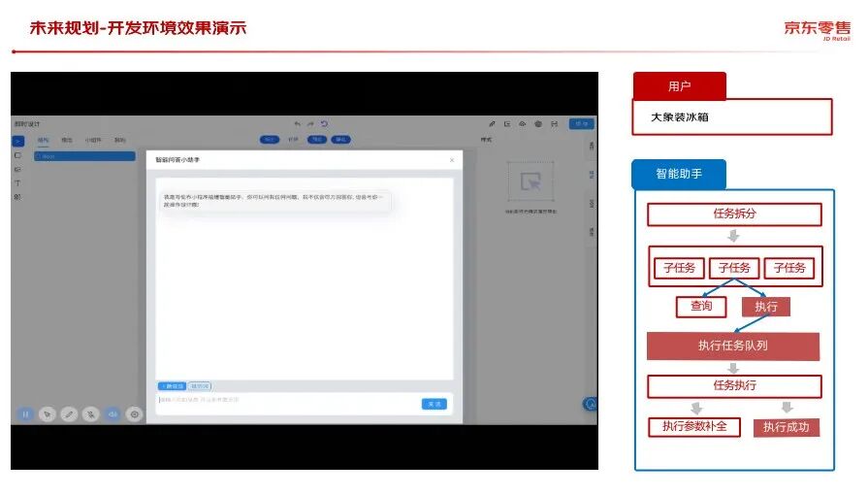The image size is (868, 495).
Task: Click the 智能问答小助手 dialog title
Action: pos(177,159)
